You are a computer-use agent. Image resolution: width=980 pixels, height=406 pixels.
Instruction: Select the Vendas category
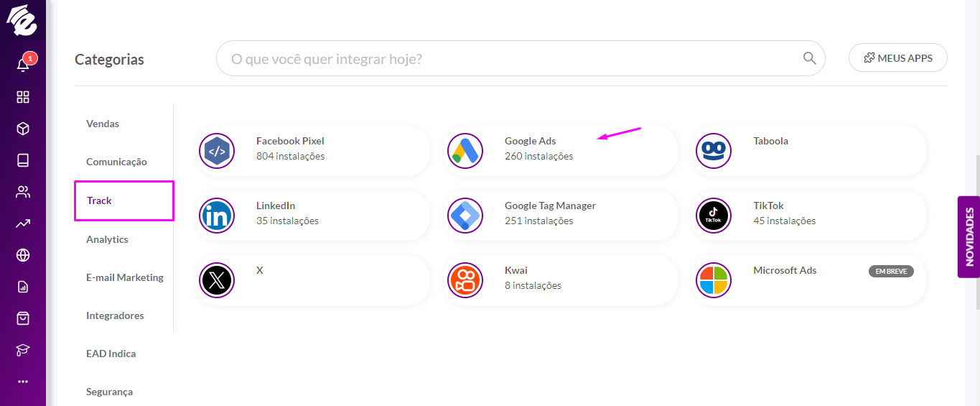103,124
